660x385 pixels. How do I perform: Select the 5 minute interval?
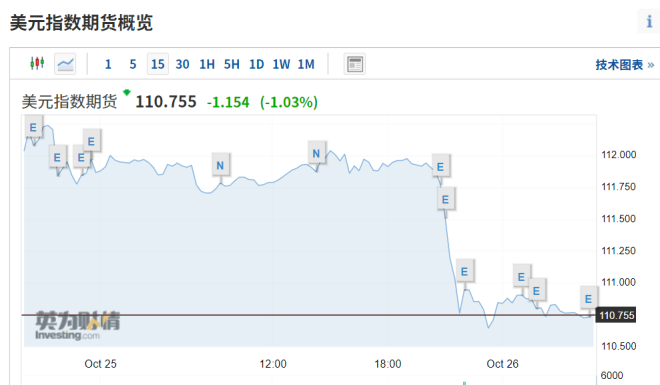[x=133, y=64]
